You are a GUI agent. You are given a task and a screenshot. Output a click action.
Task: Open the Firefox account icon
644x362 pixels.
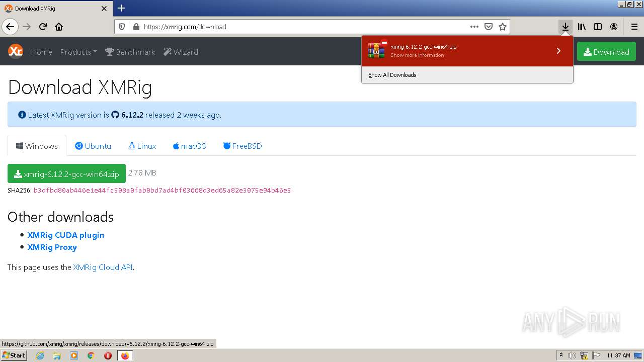pos(614,27)
